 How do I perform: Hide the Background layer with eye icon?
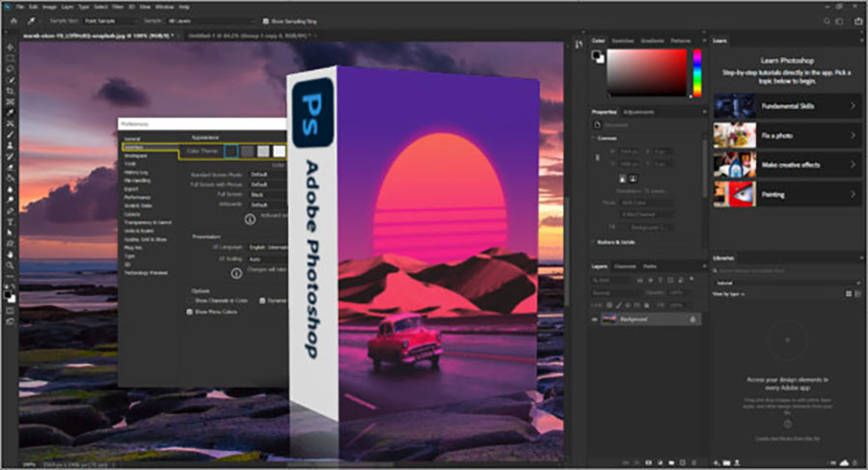[x=594, y=319]
